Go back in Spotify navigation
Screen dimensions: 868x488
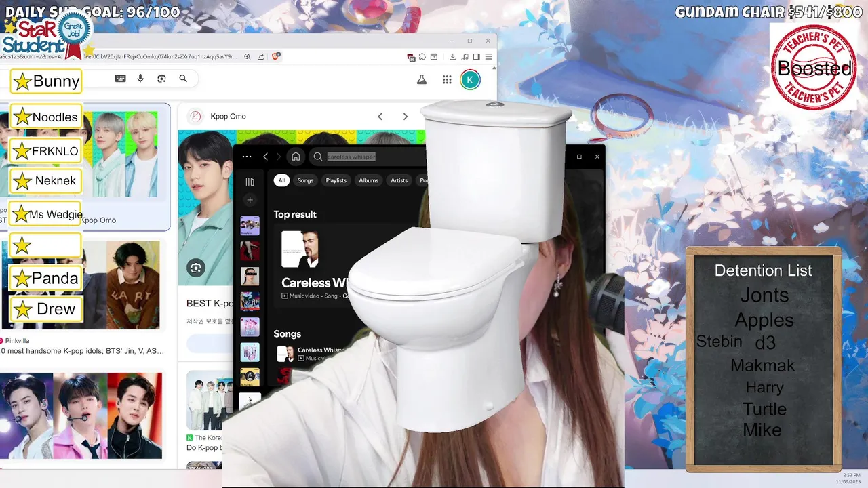pyautogui.click(x=265, y=157)
